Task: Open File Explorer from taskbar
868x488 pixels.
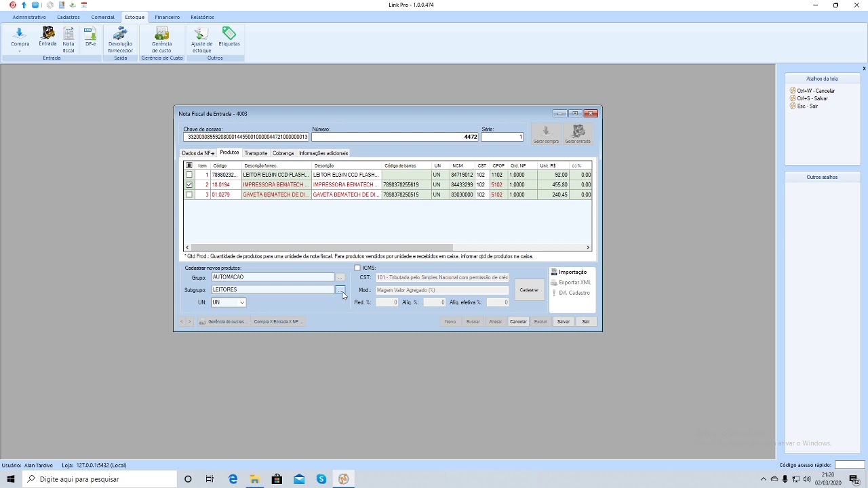Action: (255, 479)
